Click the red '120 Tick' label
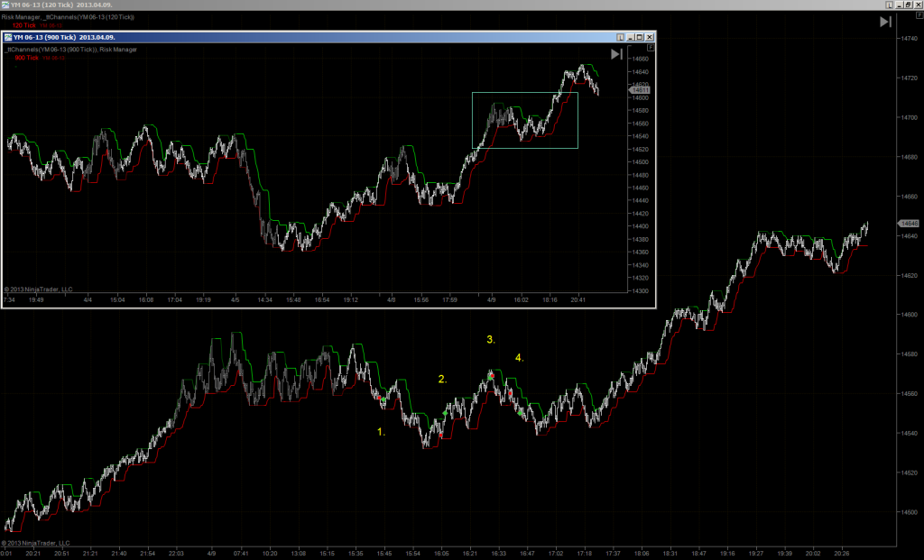924x560 pixels. (23, 25)
